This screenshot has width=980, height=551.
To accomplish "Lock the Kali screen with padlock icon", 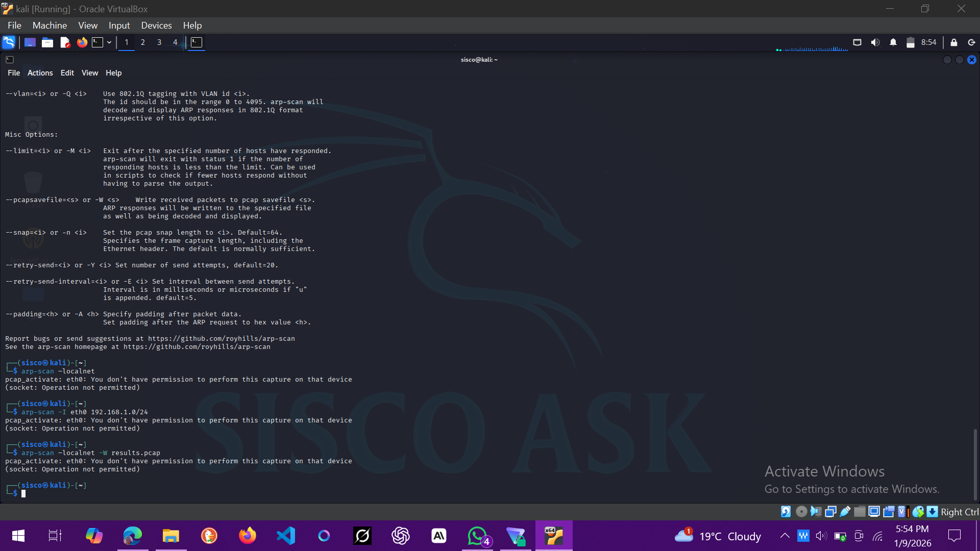I will click(953, 42).
